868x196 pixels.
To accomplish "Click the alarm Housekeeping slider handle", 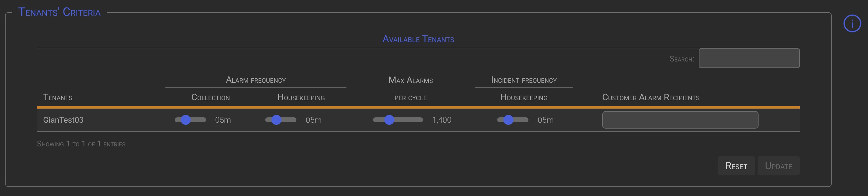I will (x=276, y=120).
